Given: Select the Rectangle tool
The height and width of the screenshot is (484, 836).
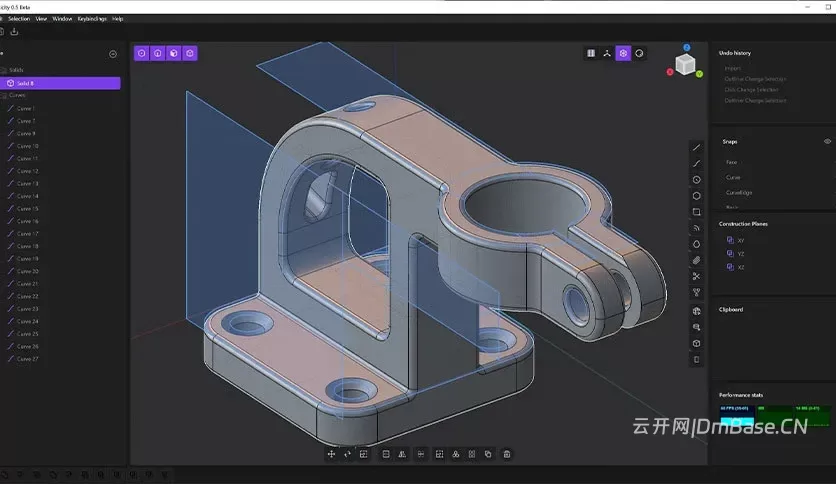Looking at the screenshot, I should pos(696,212).
